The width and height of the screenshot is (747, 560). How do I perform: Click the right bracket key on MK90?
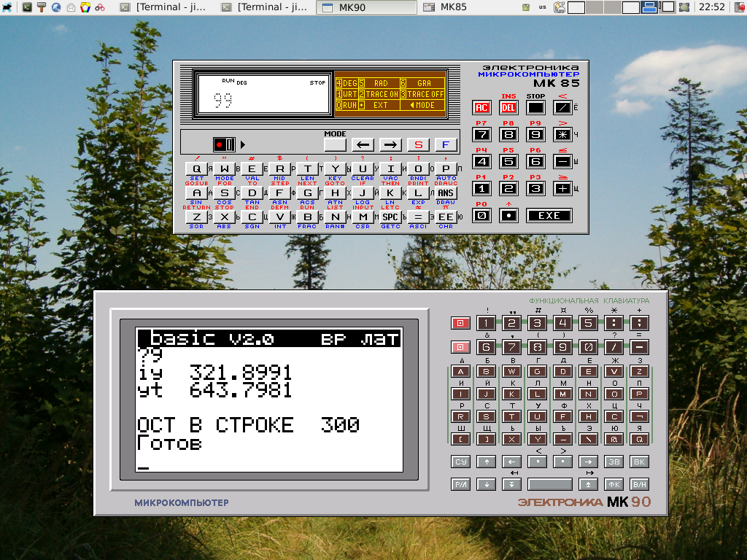(486, 439)
